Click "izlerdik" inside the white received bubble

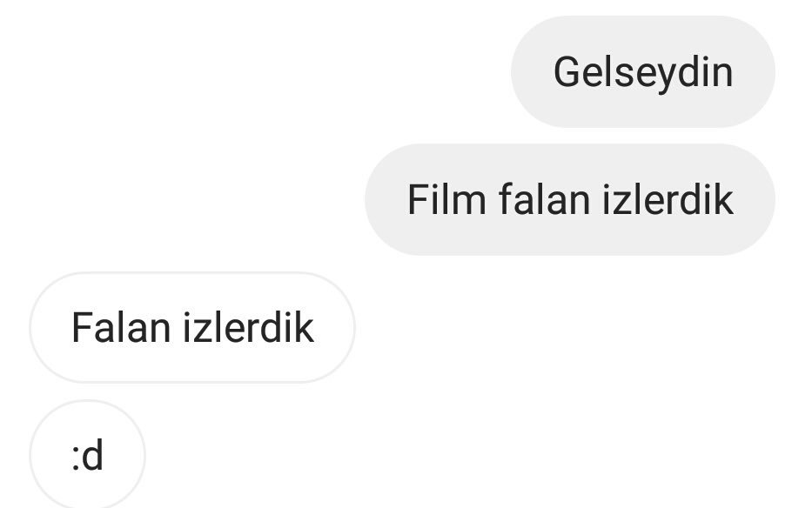(x=249, y=327)
